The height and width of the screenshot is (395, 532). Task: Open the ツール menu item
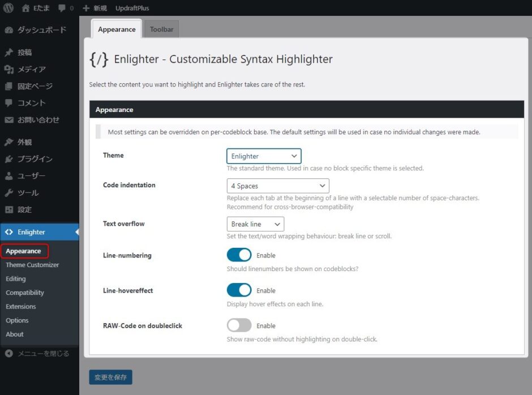(x=40, y=193)
